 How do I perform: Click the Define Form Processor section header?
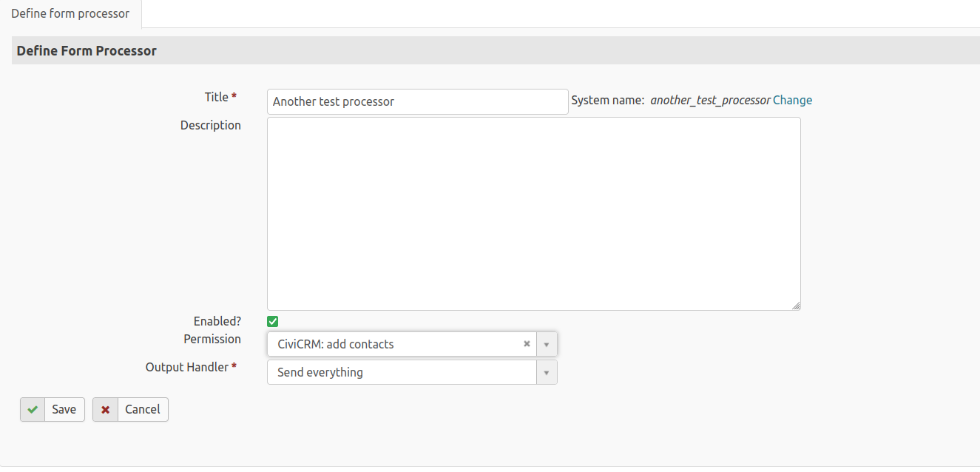[x=87, y=51]
